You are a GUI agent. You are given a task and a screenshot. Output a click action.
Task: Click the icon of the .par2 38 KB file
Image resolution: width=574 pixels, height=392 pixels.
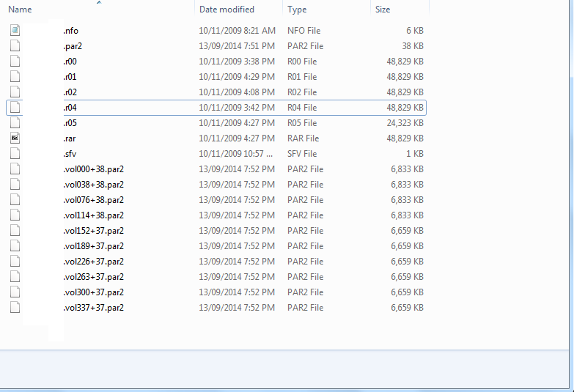(15, 45)
